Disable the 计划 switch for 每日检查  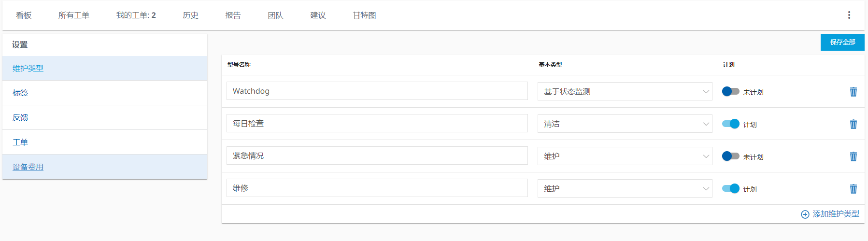click(x=730, y=124)
